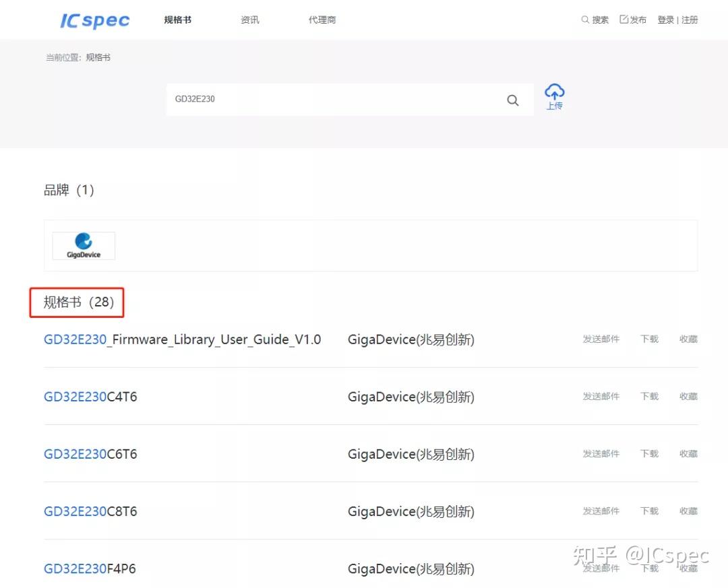Viewport: 728px width, 588px height.
Task: Select the GigaDevice brand logo
Action: click(x=83, y=245)
